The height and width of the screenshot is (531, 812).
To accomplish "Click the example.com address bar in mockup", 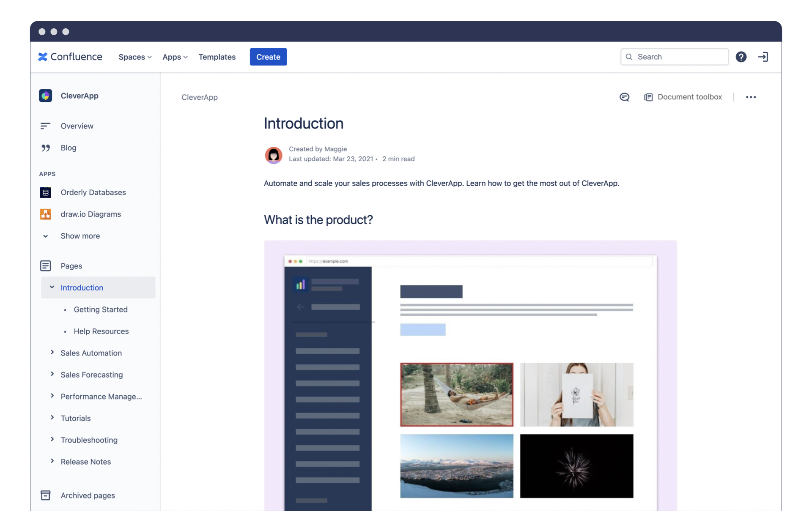I will (480, 261).
